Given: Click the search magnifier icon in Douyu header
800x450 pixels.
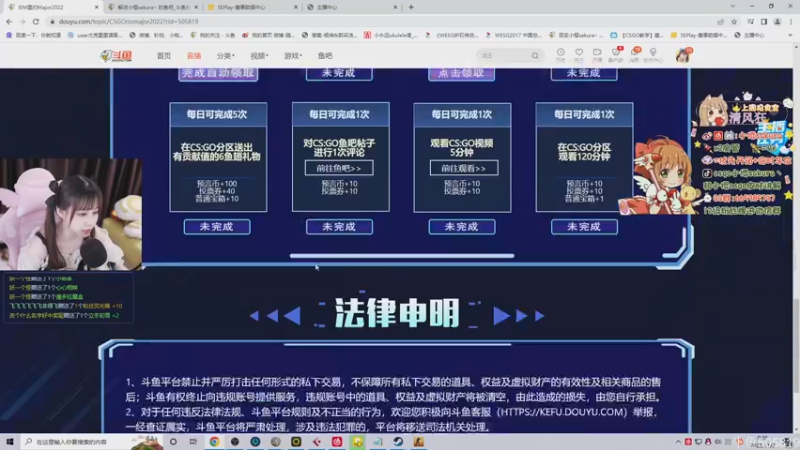Looking at the screenshot, I should 535,55.
